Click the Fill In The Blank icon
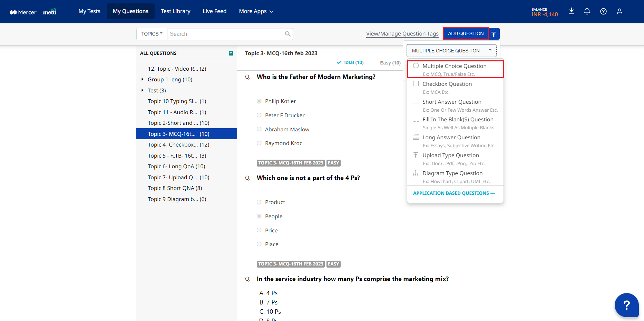644x321 pixels. click(416, 121)
